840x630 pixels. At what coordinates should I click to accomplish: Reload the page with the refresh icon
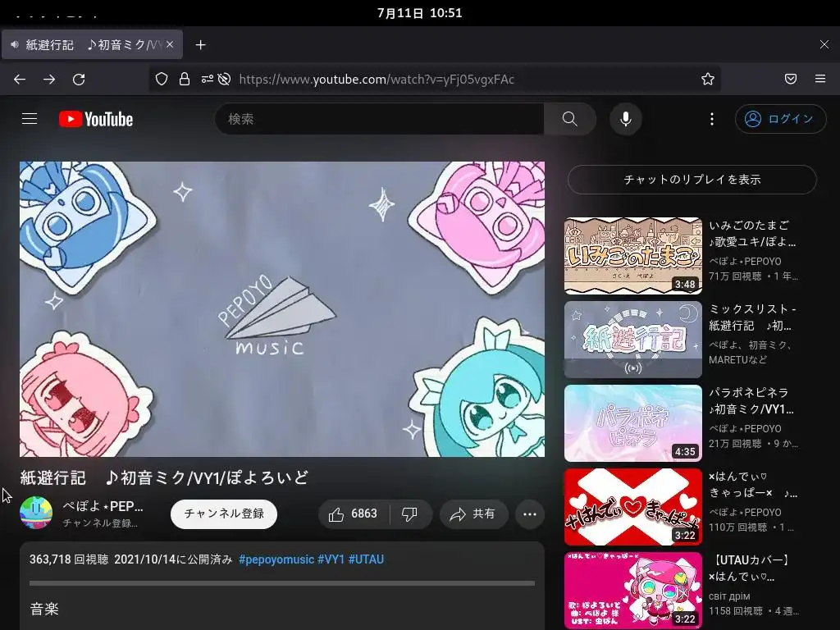pyautogui.click(x=79, y=80)
